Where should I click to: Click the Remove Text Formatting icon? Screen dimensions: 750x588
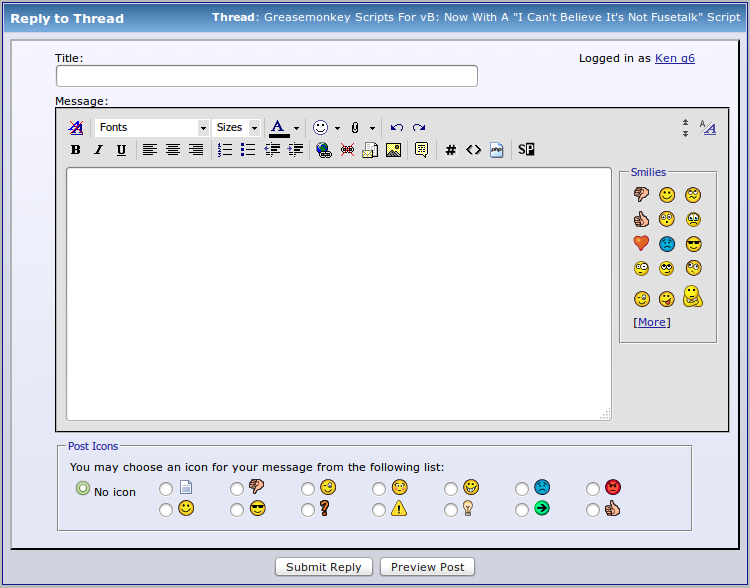76,127
